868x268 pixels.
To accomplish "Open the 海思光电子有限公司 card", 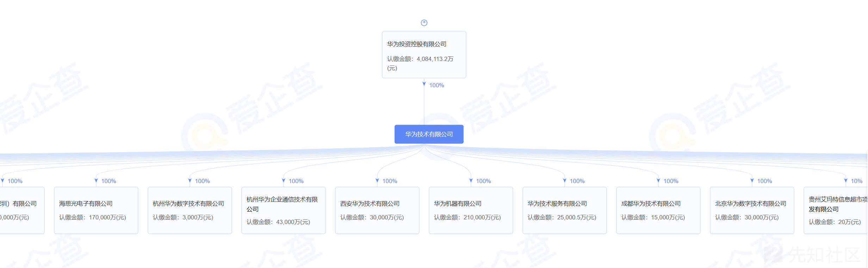I will tap(96, 210).
